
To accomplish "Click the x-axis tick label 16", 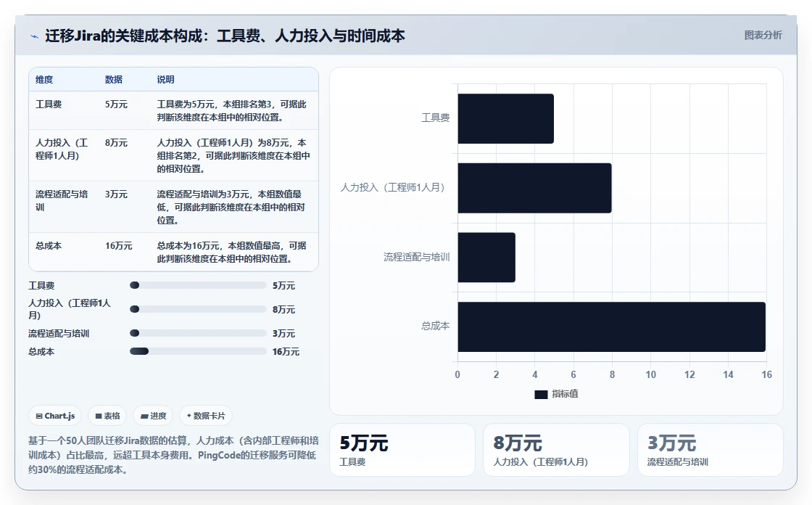I will point(766,375).
